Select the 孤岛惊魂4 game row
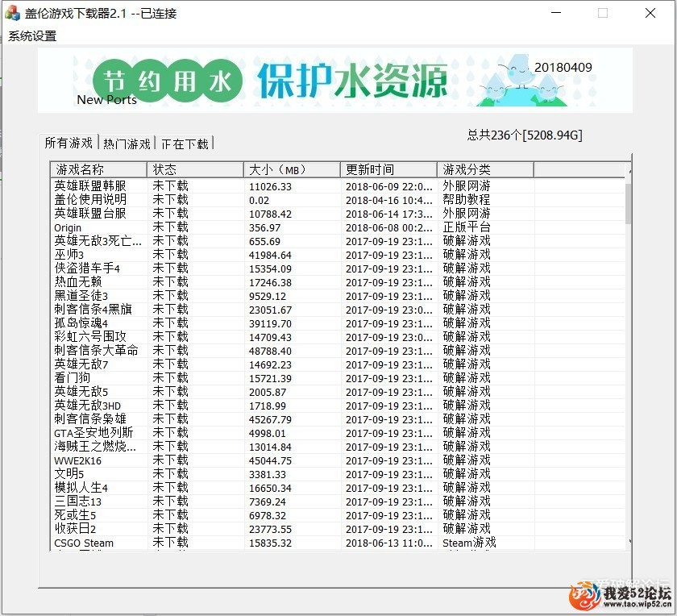This screenshot has height=616, width=677. click(338, 323)
